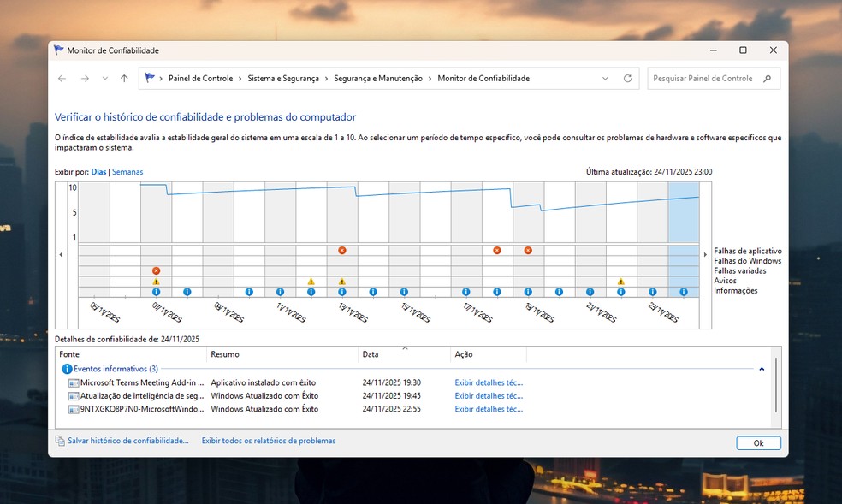Go up one level with the up arrow
This screenshot has height=504, width=842.
pyautogui.click(x=124, y=79)
